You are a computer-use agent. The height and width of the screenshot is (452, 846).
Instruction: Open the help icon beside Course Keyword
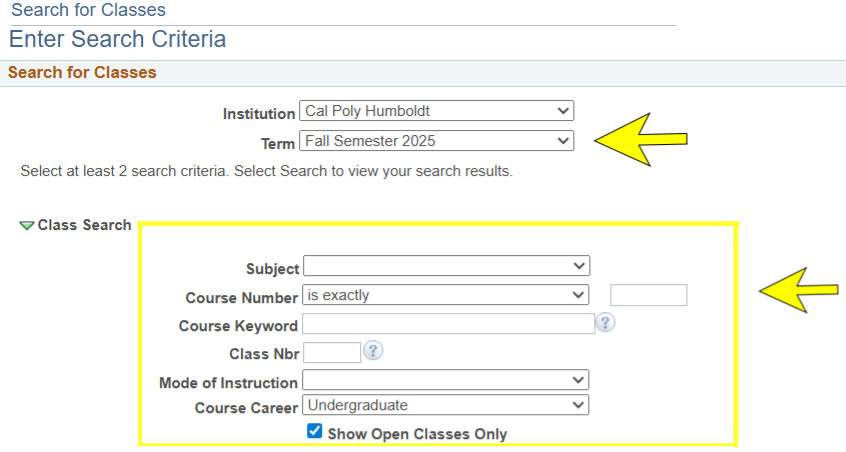(605, 323)
